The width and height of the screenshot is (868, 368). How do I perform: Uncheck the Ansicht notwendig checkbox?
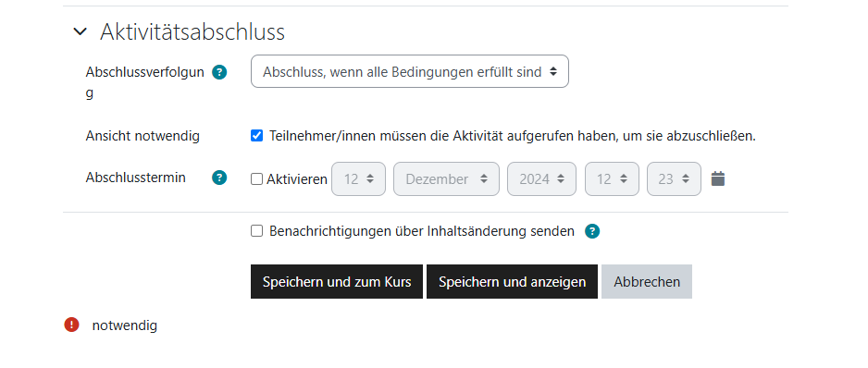tap(257, 136)
